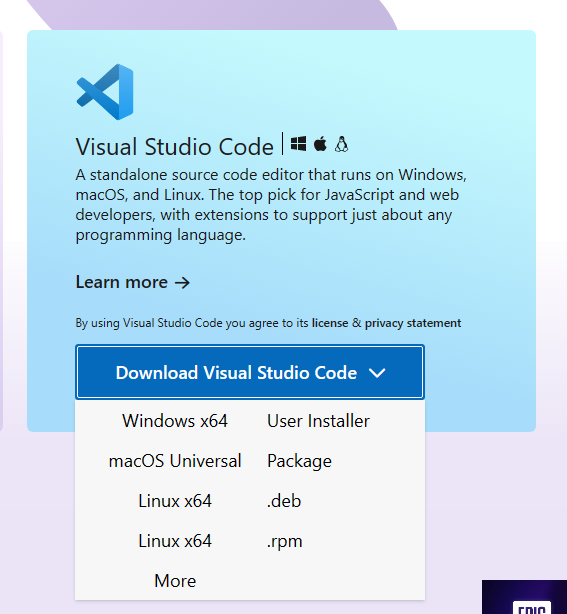The image size is (567, 614).
Task: Click the Linux penguin icon
Action: pos(341,144)
